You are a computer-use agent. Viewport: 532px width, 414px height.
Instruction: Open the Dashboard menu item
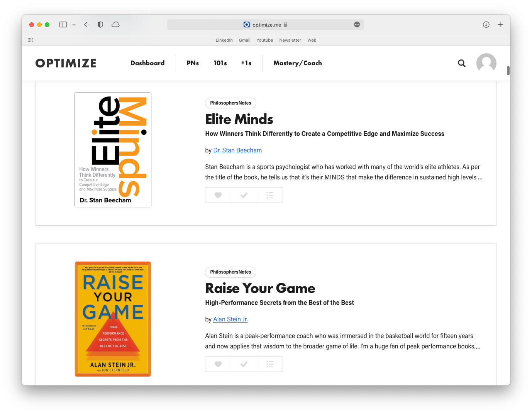147,63
